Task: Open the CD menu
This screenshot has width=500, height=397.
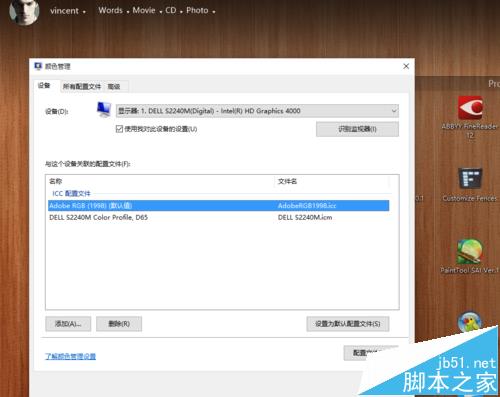Action: click(171, 10)
